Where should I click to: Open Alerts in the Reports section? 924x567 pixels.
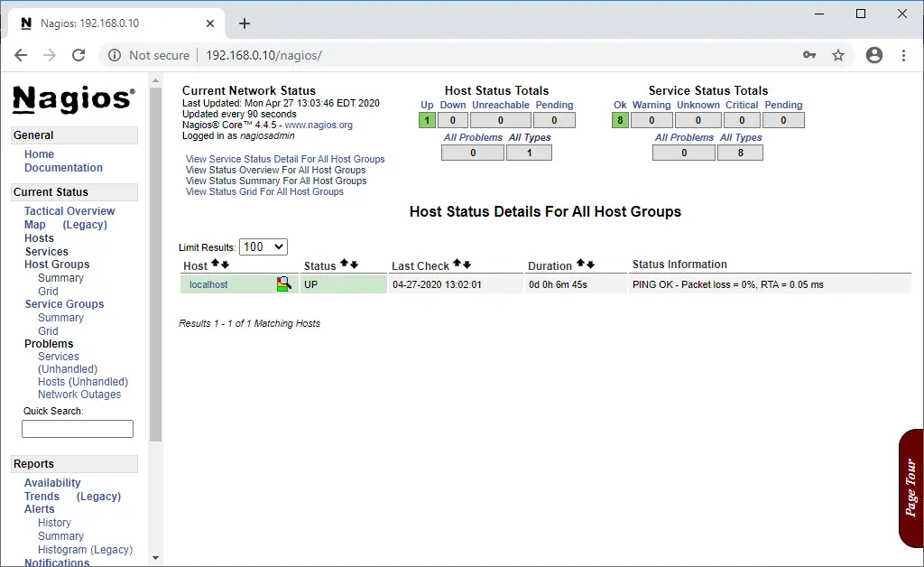pos(40,509)
